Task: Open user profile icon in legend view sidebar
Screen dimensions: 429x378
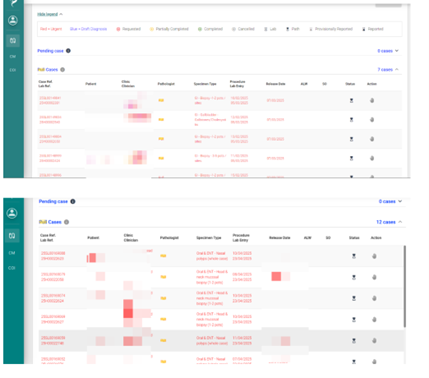Action: (x=13, y=21)
